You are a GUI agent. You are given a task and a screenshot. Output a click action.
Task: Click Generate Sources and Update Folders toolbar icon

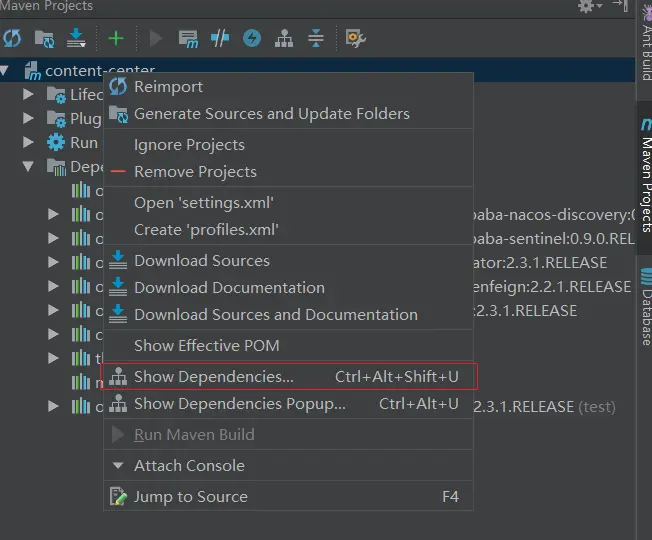point(44,39)
